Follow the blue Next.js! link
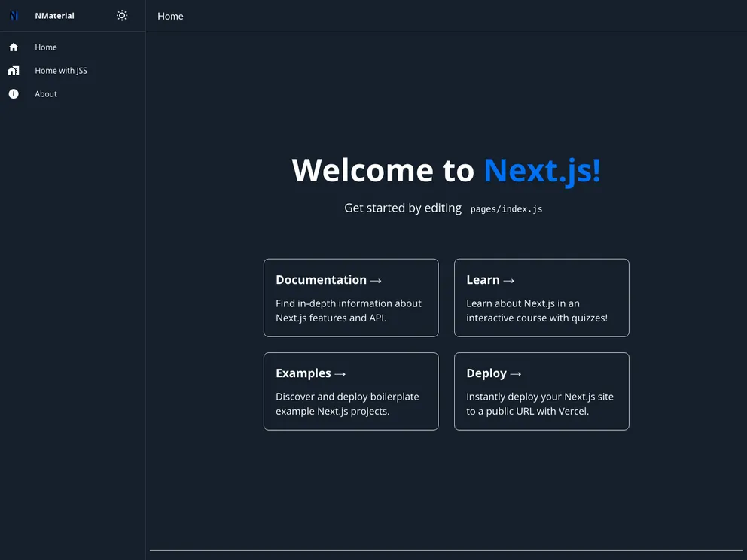The image size is (747, 560). [x=541, y=170]
